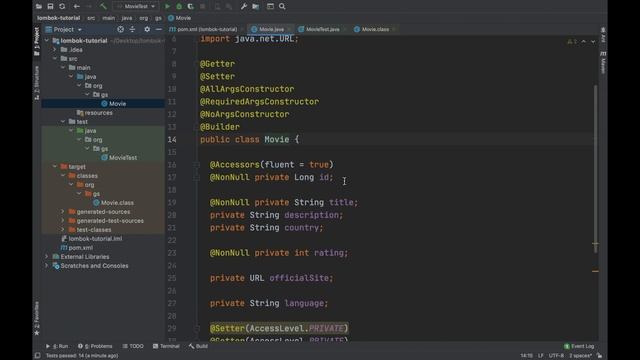Open Project panel gear settings

[147, 29]
